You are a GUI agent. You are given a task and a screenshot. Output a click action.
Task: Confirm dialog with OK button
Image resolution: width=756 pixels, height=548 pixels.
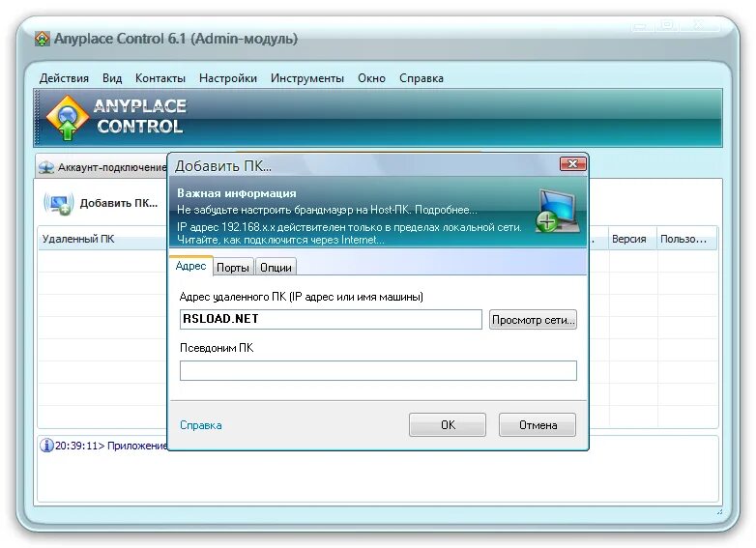448,424
